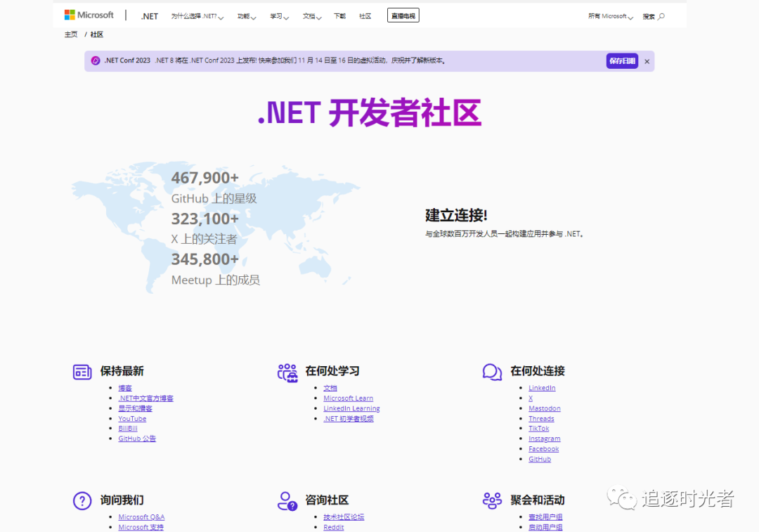Viewport: 759px width, 532px height.
Task: Click the 保持最新 document icon
Action: 83,371
